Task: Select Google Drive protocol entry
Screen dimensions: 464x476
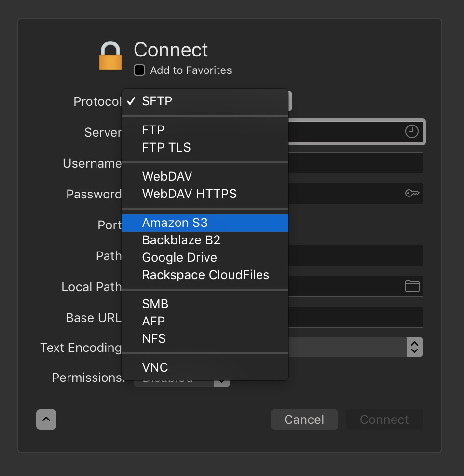Action: [x=205, y=257]
